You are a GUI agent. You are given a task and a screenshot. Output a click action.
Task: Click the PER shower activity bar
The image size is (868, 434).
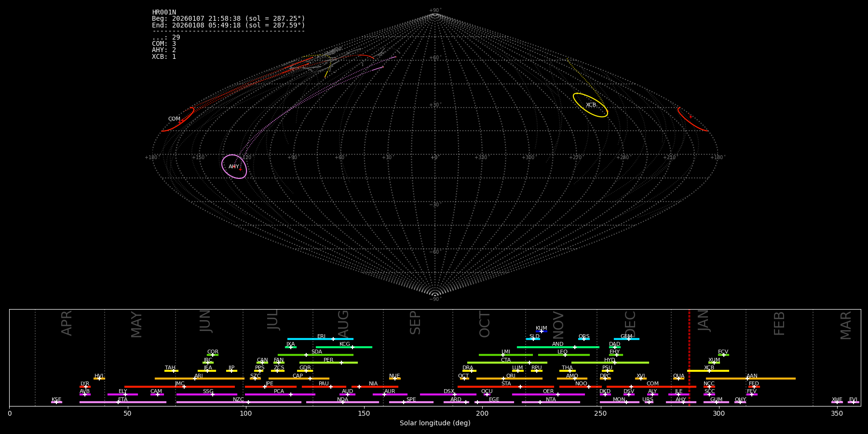[328, 363]
